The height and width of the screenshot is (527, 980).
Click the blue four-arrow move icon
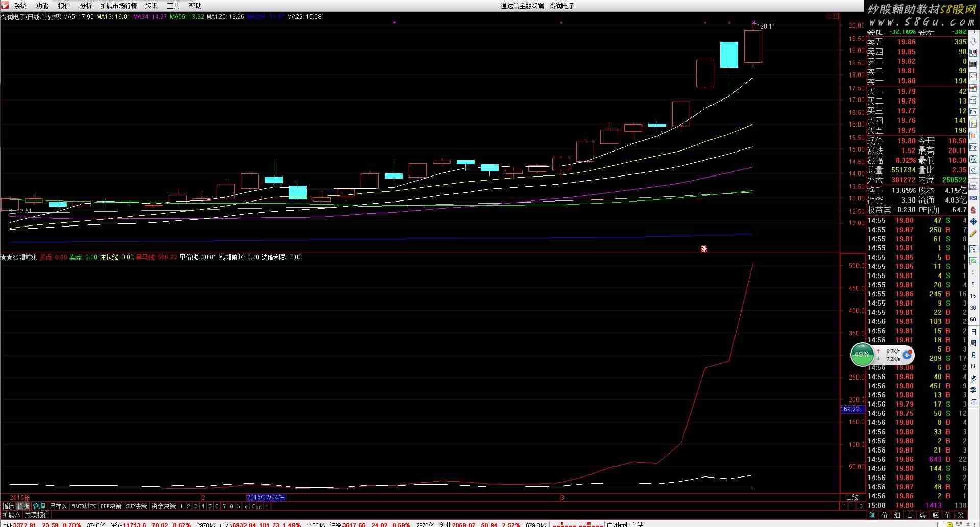(973, 222)
